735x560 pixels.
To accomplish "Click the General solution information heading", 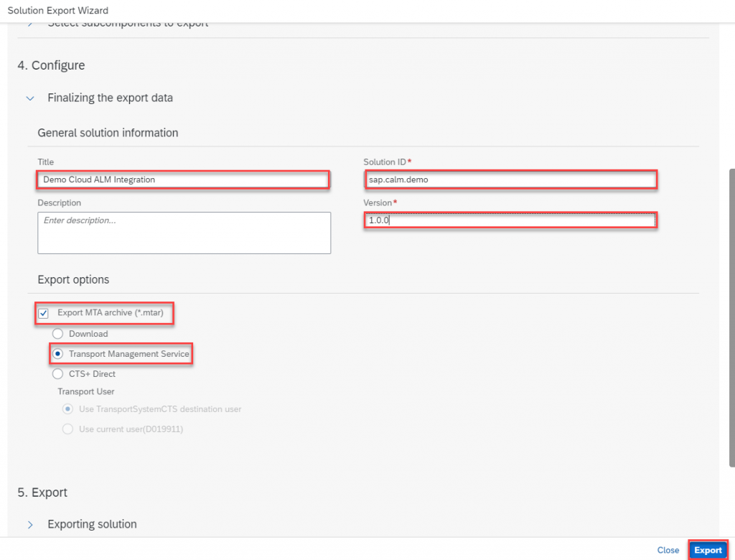I will [108, 134].
